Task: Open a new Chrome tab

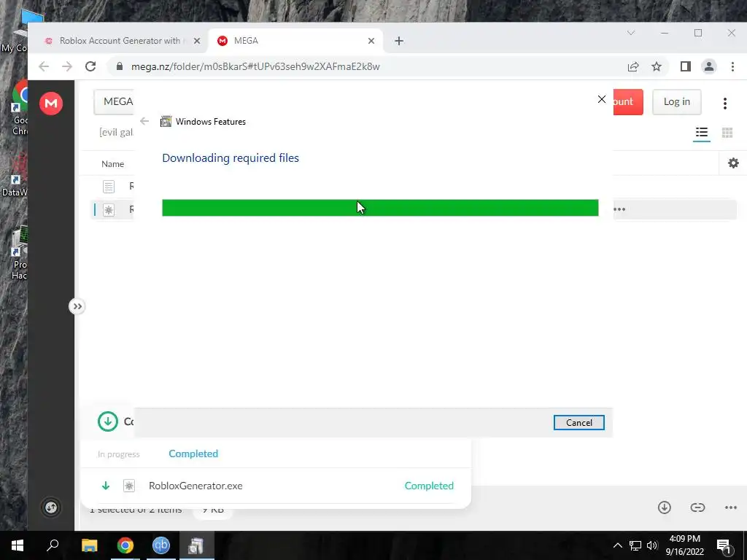Action: coord(399,41)
